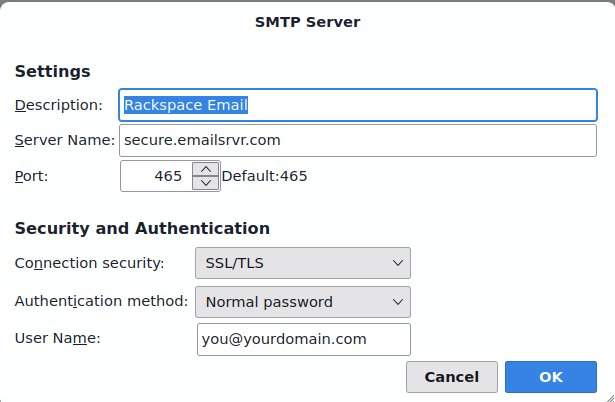Confirm settings with OK button
The height and width of the screenshot is (402, 615).
click(551, 377)
